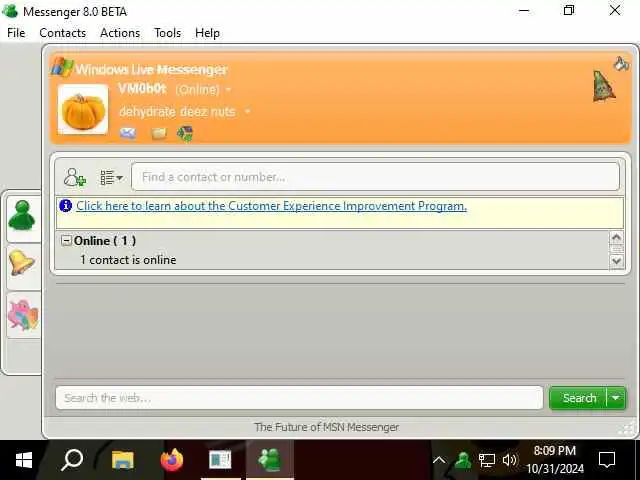The height and width of the screenshot is (480, 640).
Task: Open the Customer Experience Improvement Program link
Action: [271, 206]
